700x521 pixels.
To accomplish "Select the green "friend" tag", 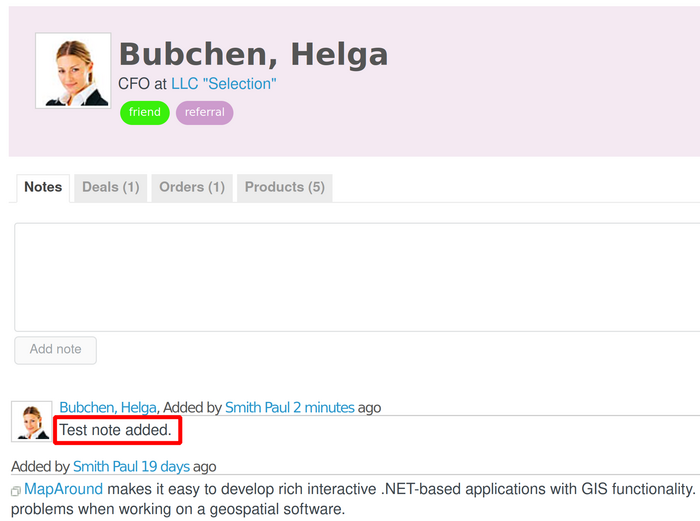I will click(145, 112).
